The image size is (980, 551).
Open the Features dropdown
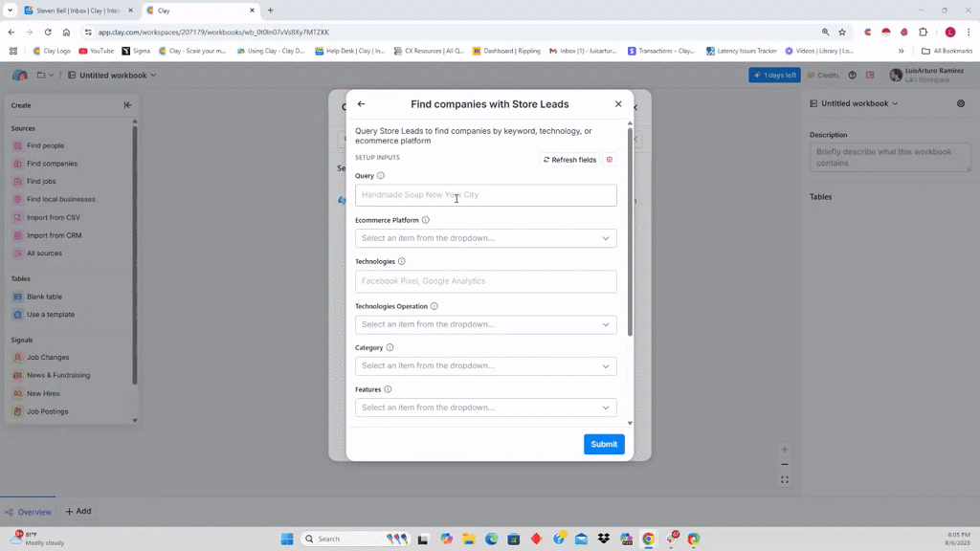pos(485,408)
